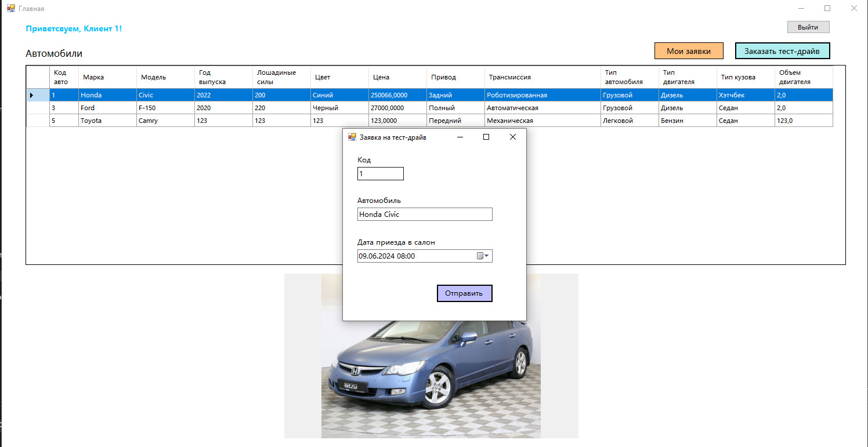
Task: Click the Дизель cell in the Honda row
Action: pos(688,95)
